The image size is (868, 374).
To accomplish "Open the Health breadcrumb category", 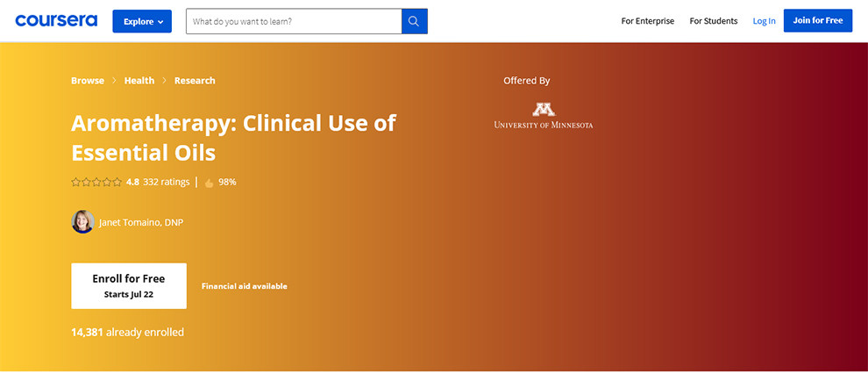I will coord(139,81).
